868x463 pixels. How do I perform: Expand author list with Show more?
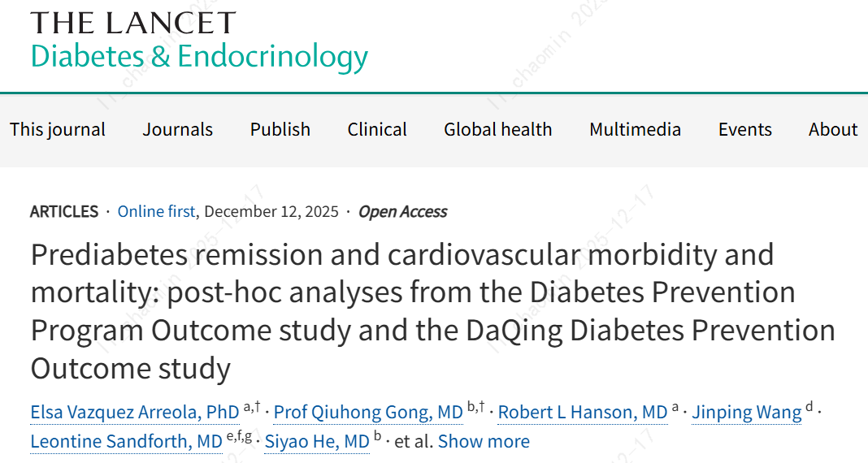click(484, 442)
